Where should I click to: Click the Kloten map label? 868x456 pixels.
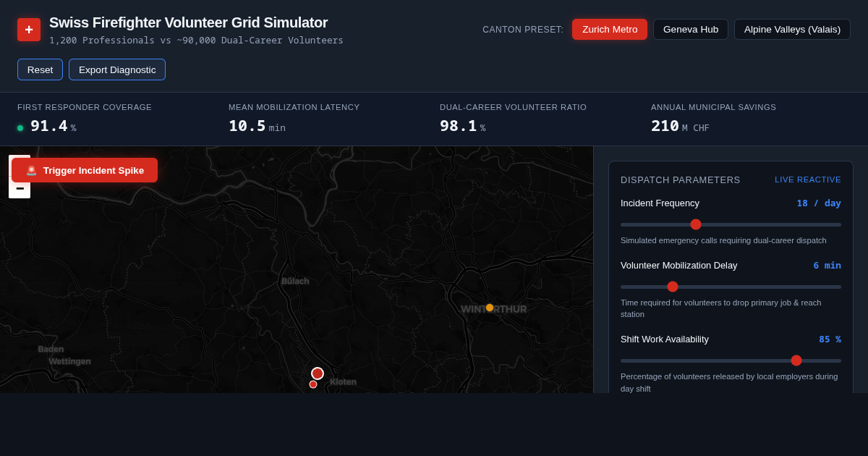(343, 381)
